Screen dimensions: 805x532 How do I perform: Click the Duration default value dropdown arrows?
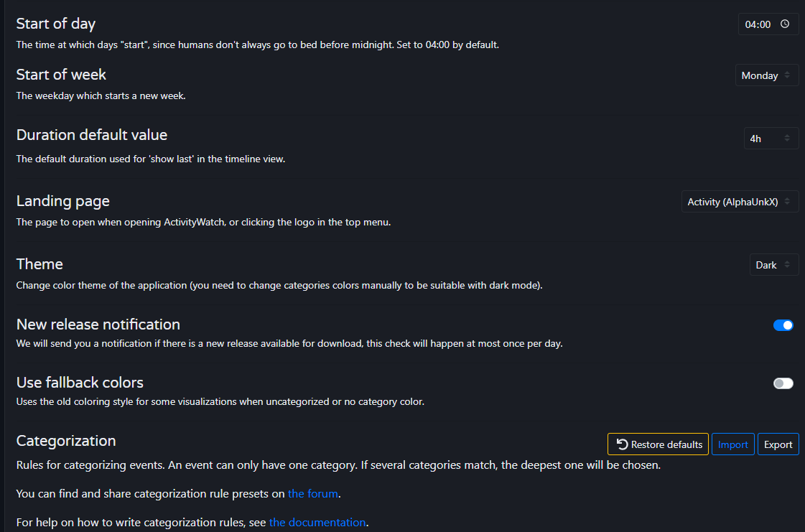tap(787, 139)
